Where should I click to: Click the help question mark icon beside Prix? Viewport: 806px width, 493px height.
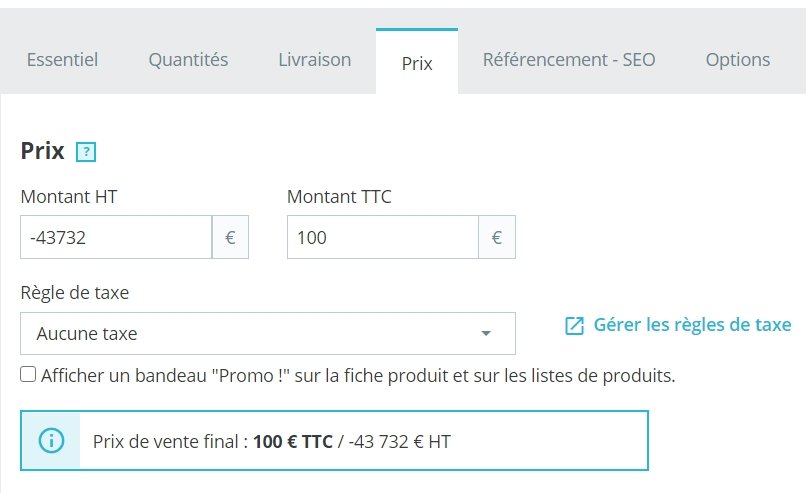(x=86, y=152)
